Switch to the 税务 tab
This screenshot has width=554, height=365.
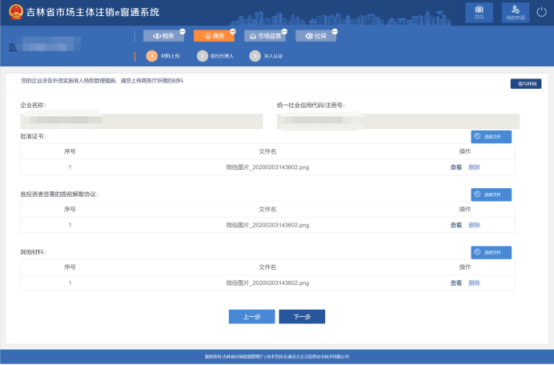(164, 36)
